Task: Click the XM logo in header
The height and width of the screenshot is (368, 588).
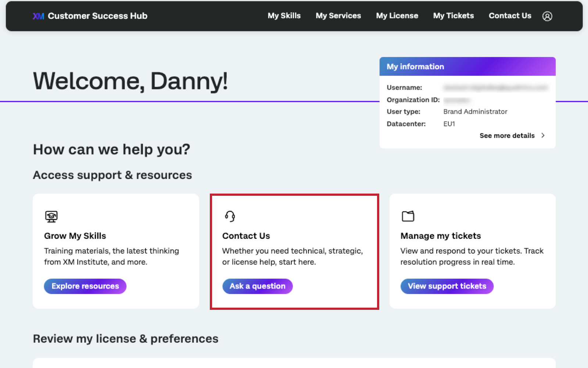Action: pos(38,16)
